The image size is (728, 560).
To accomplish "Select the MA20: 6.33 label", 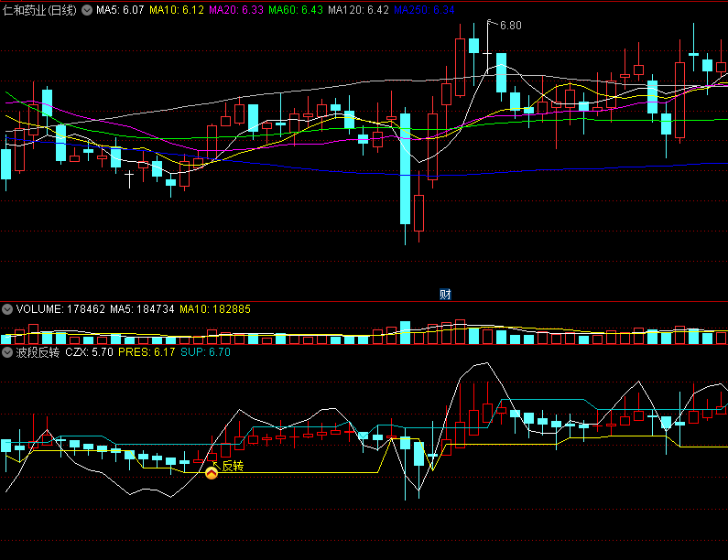I will click(x=236, y=10).
